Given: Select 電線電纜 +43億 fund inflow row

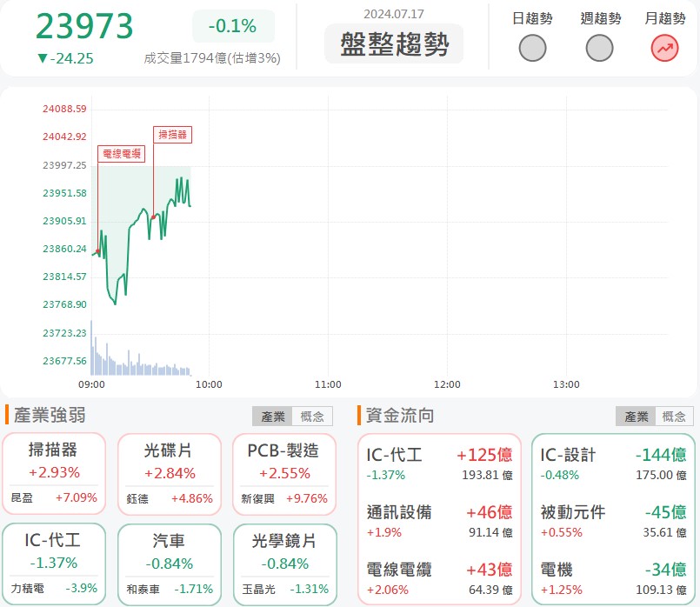Looking at the screenshot, I should (x=439, y=578).
